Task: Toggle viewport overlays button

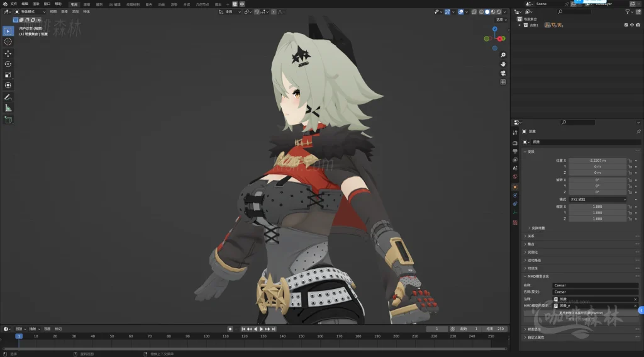Action: [461, 12]
